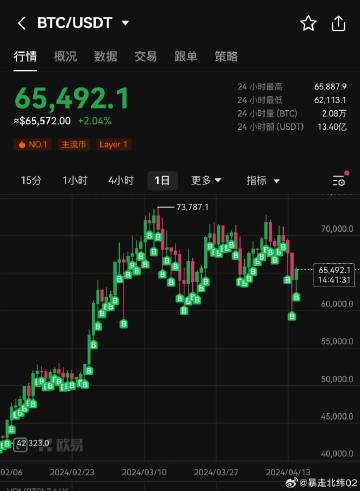
Task: Switch to the 跟单 tab
Action: point(186,56)
